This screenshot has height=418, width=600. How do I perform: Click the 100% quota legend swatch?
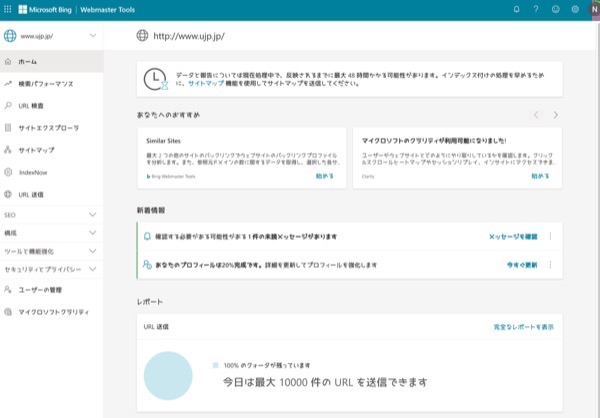[215, 365]
